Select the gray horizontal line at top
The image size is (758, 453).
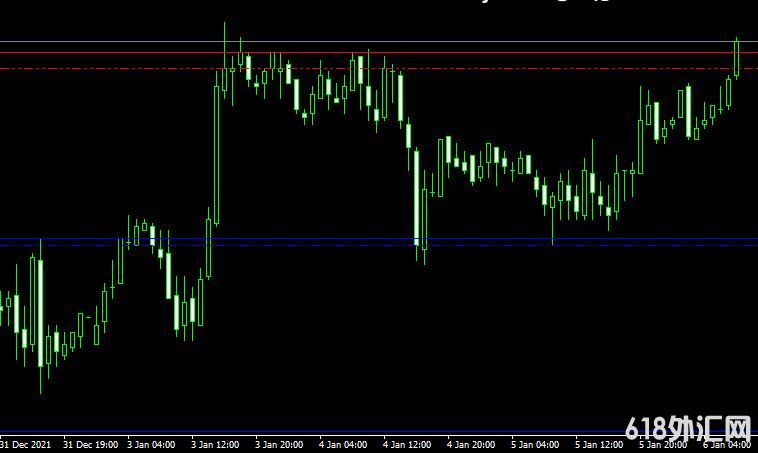pos(379,42)
